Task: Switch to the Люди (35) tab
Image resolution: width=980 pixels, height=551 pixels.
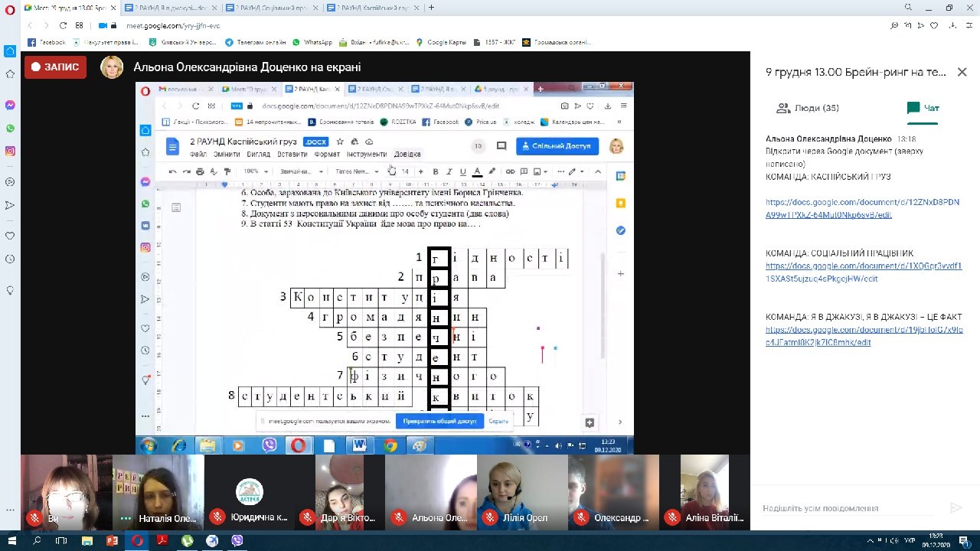Action: [x=807, y=109]
